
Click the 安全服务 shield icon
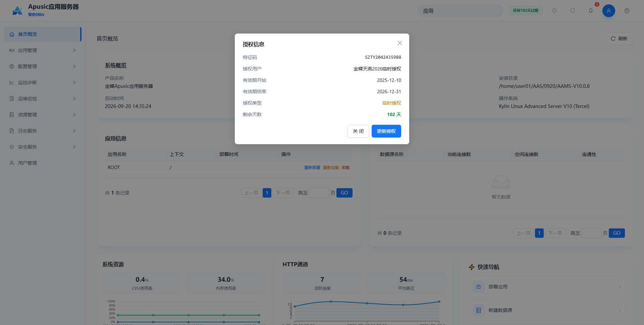[12, 147]
